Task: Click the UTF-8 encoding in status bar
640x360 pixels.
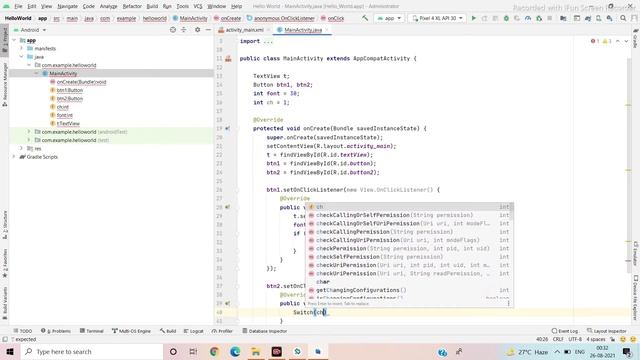Action: 575,339
